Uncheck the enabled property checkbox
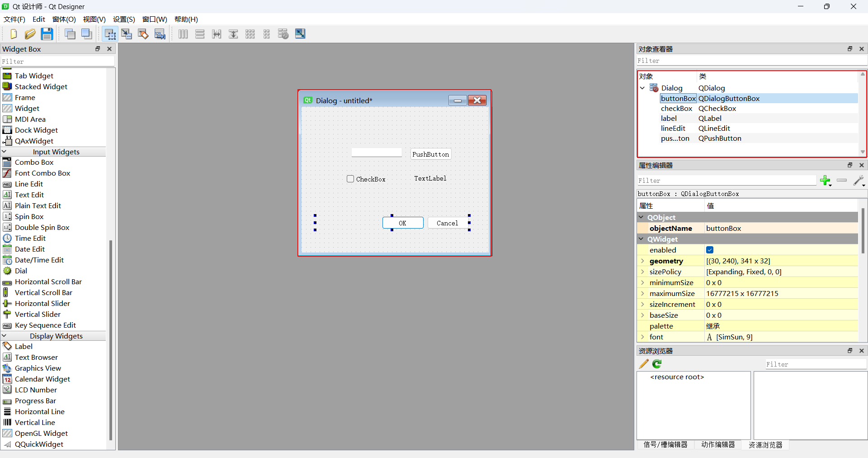The image size is (868, 458). point(710,250)
